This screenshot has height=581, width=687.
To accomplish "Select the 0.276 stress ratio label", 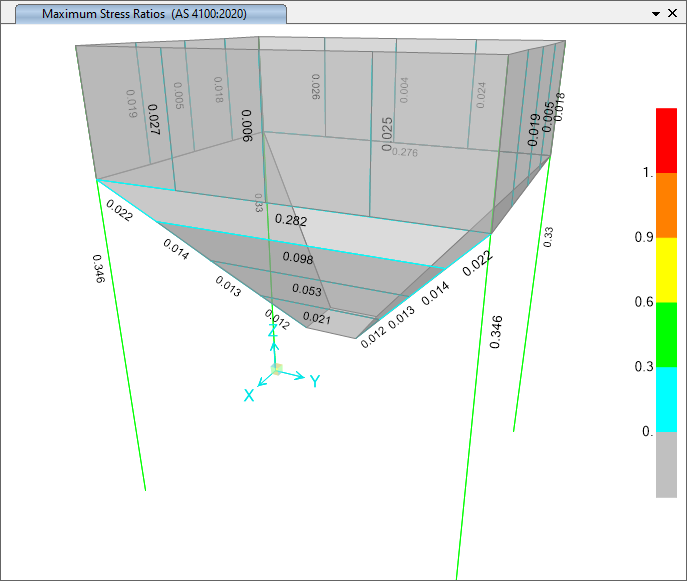I will pos(405,152).
